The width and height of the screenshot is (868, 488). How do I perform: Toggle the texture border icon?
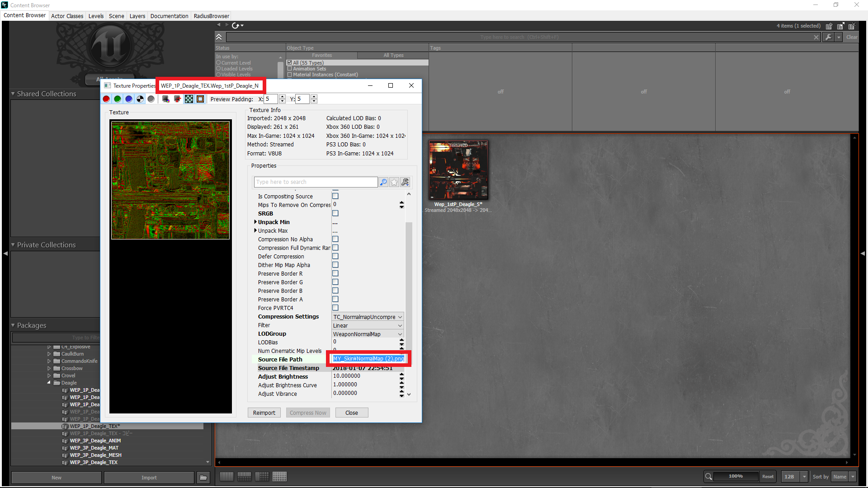tap(200, 99)
